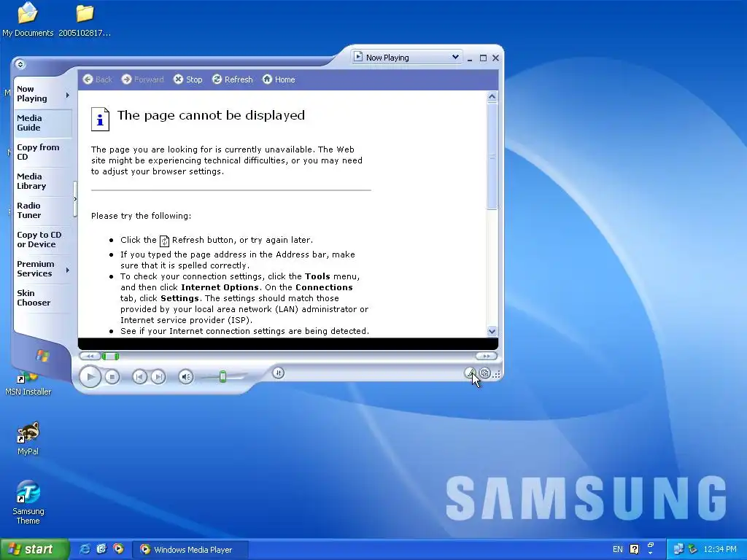Screen dimensions: 747x560
Task: Toggle the shuffle button
Action: tap(279, 373)
